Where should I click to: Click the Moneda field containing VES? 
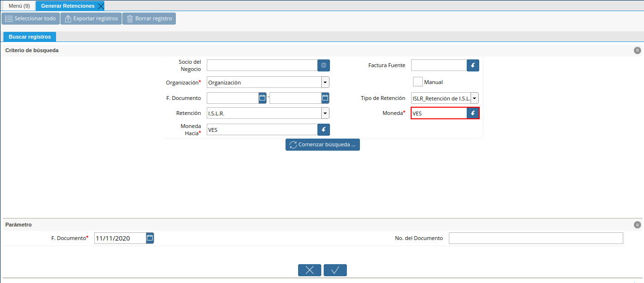tap(439, 113)
